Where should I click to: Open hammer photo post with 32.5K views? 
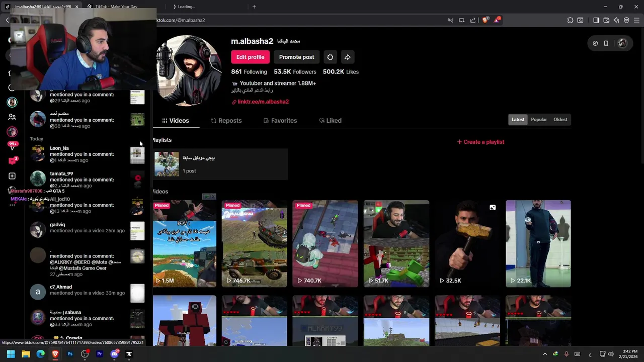coord(467,243)
